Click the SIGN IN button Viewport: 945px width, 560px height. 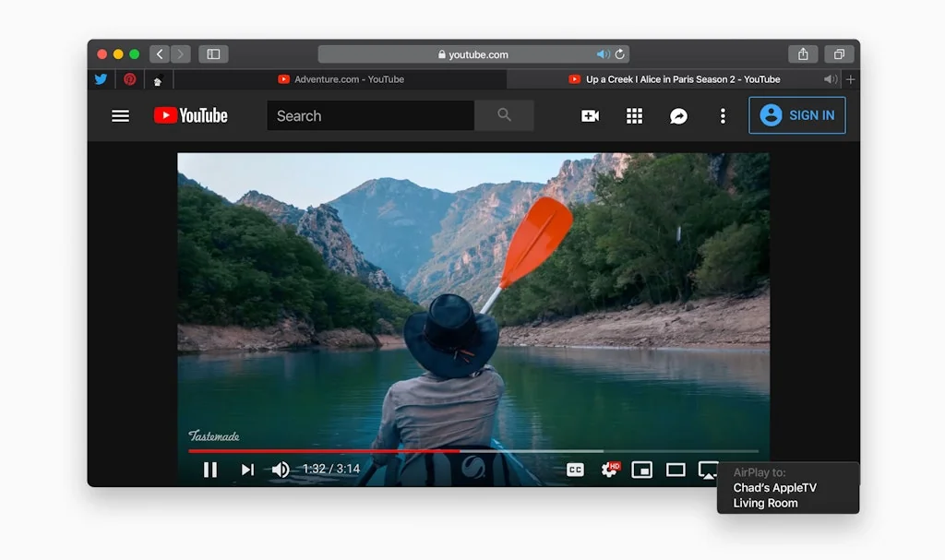[797, 115]
